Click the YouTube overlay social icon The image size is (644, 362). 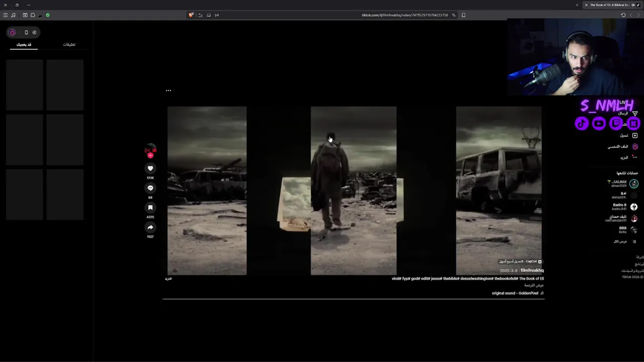[599, 123]
